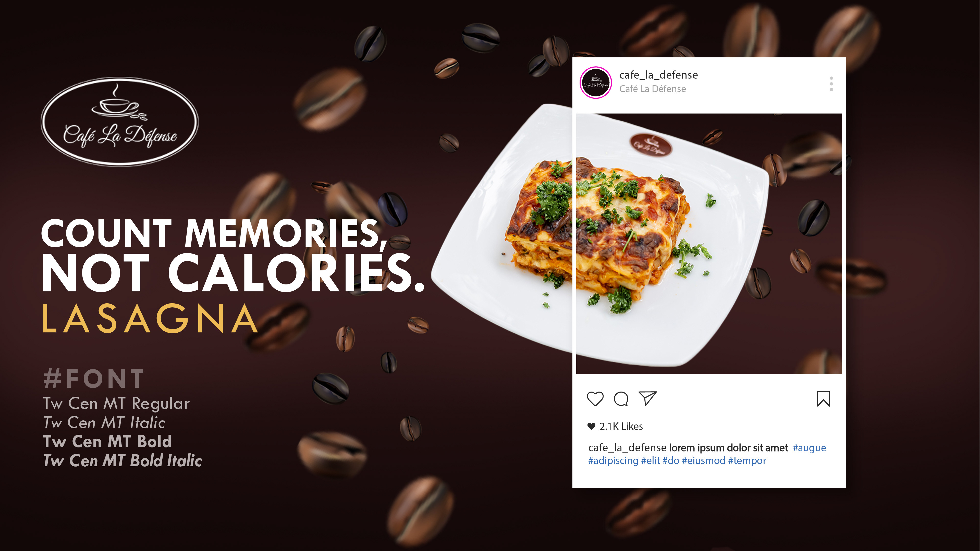
Task: Open the cafe_la_defense username in post header
Action: pos(658,75)
